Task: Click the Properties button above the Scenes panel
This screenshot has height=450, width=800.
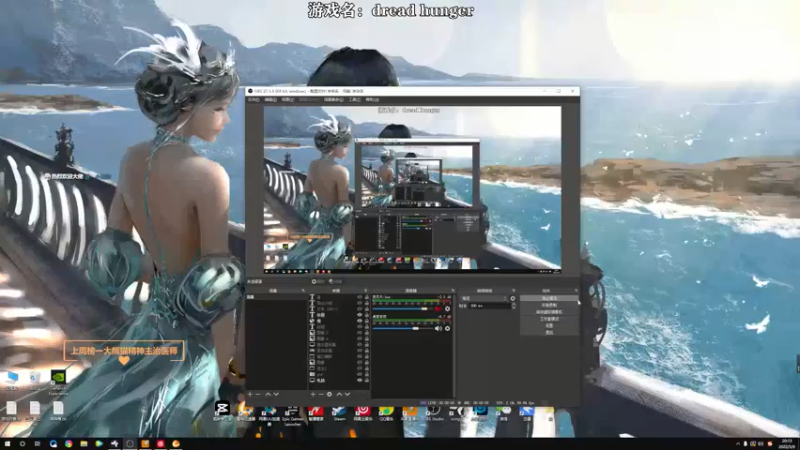Action: pos(318,282)
